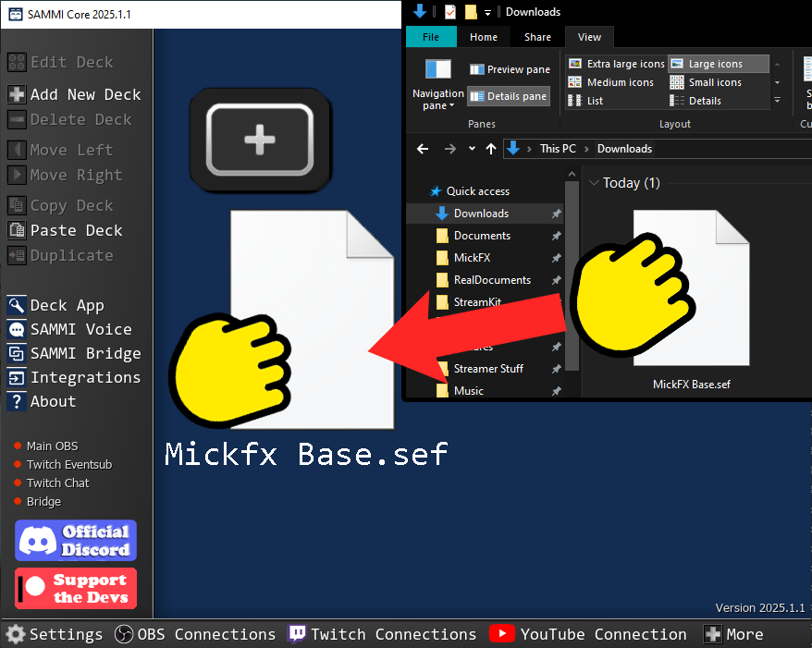Click the navigation pane scrollbar
Screen dimensions: 812x648
572,275
